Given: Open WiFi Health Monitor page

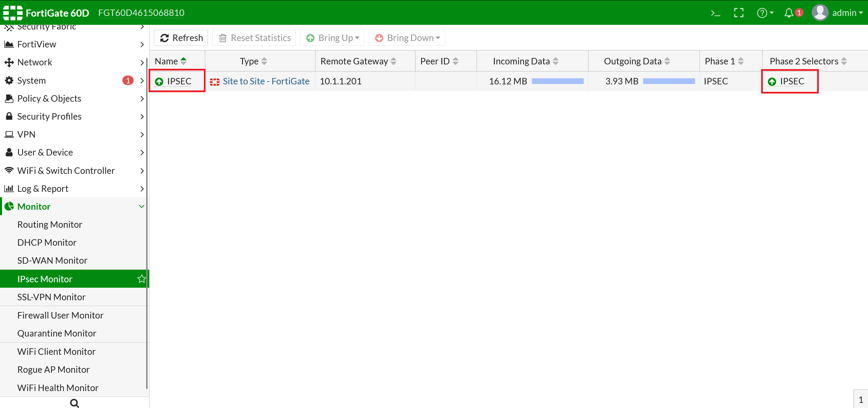Looking at the screenshot, I should click(58, 388).
